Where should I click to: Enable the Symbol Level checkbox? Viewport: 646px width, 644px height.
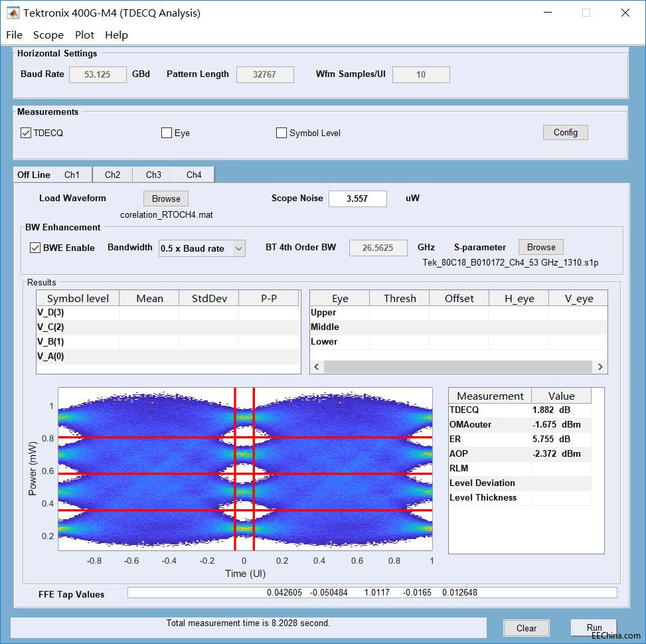tap(281, 133)
